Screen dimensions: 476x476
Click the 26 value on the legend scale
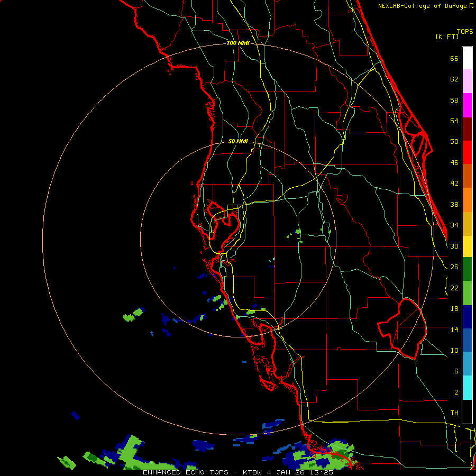click(454, 267)
